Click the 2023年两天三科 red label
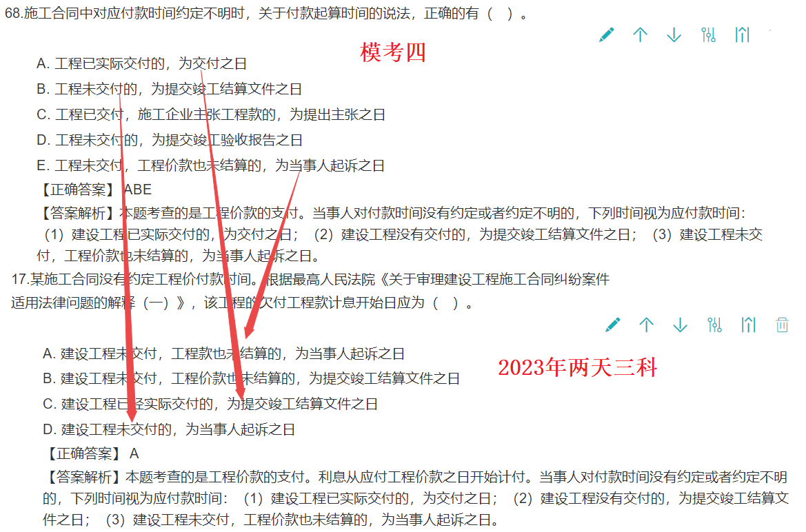Viewport: 806px width, 532px height. pyautogui.click(x=578, y=369)
